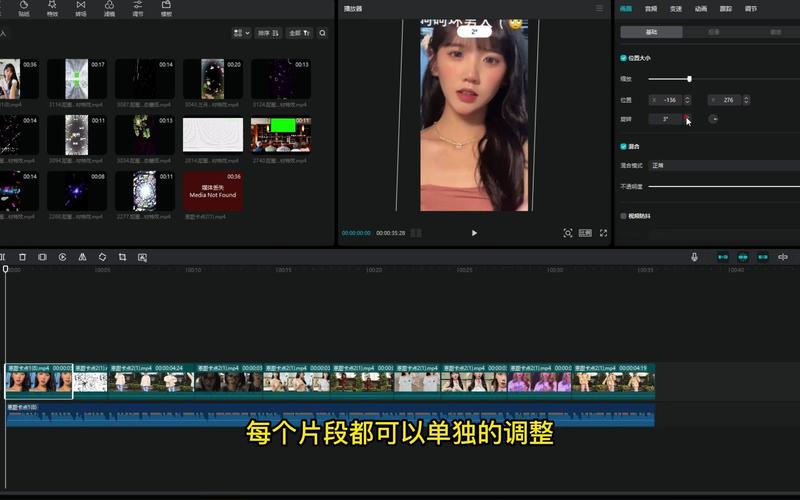Toggle the first teal magnet track snap icon
Viewport: 800px width, 500px height.
coord(723,257)
